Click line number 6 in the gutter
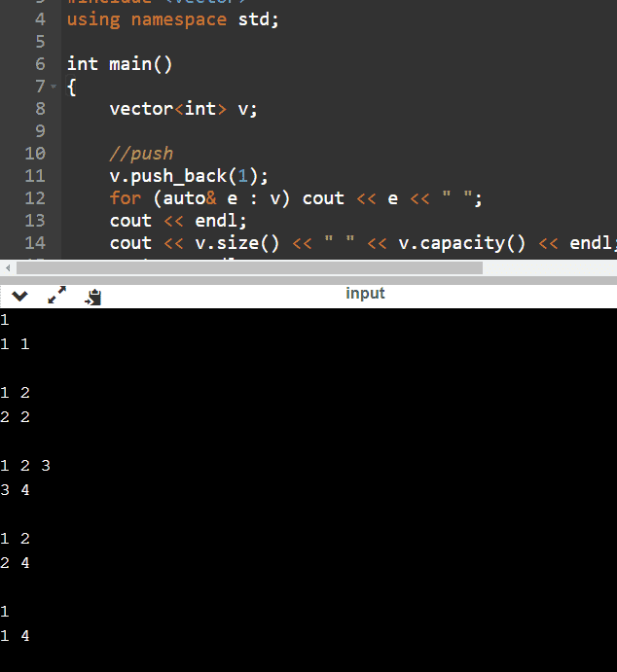617x672 pixels. tap(40, 64)
